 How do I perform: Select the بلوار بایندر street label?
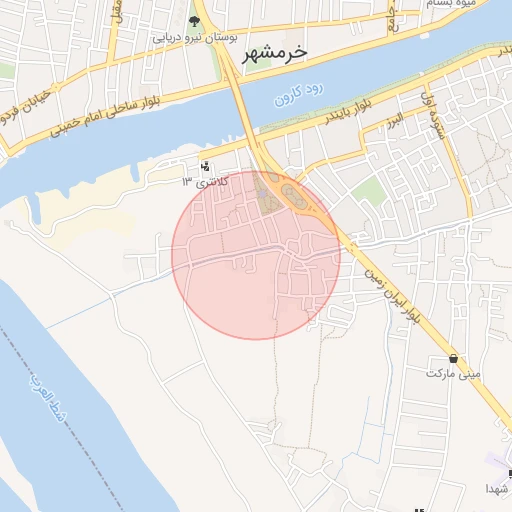coord(349,112)
